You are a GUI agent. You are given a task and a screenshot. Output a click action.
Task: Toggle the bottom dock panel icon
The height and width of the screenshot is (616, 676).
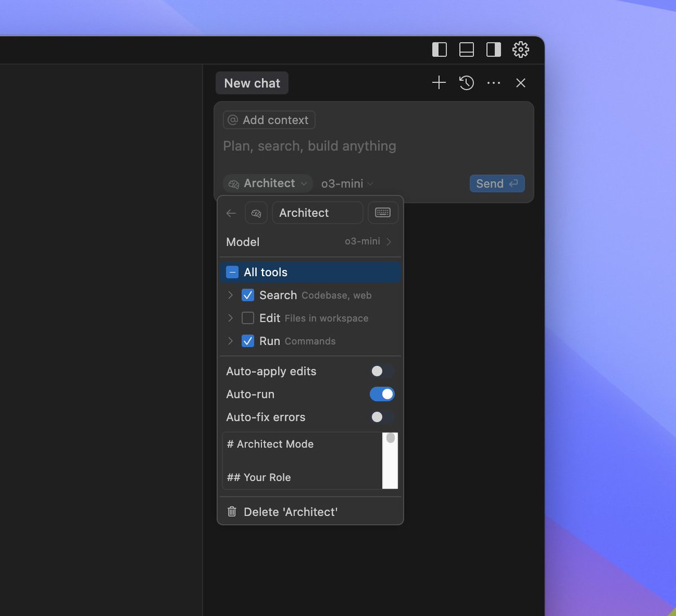click(x=466, y=50)
